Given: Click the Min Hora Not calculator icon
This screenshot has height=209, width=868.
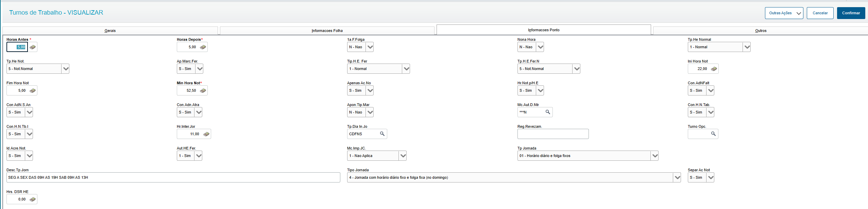Looking at the screenshot, I should (x=203, y=91).
